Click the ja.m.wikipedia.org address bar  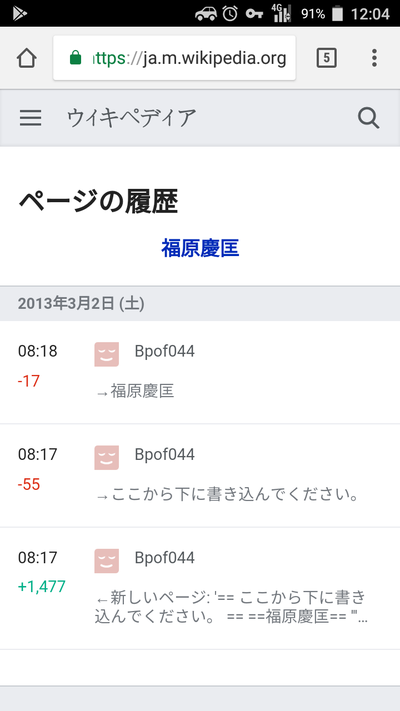tap(175, 58)
